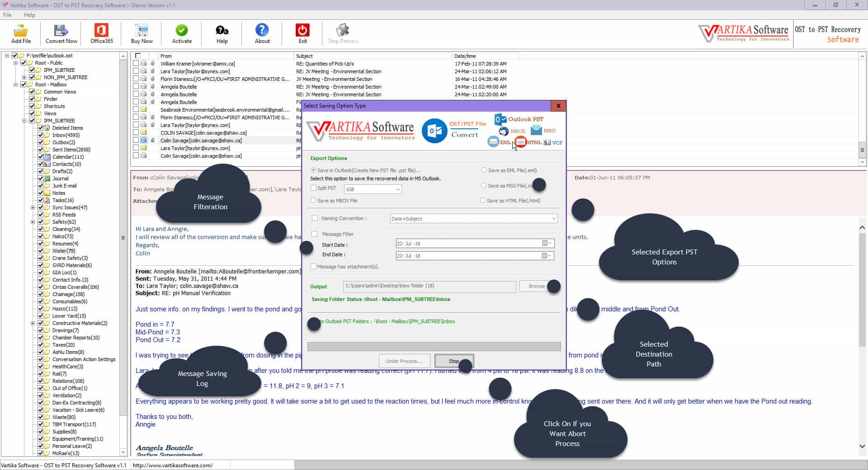The image size is (868, 470).
Task: Enable the Naming Convention checkbox
Action: click(315, 218)
